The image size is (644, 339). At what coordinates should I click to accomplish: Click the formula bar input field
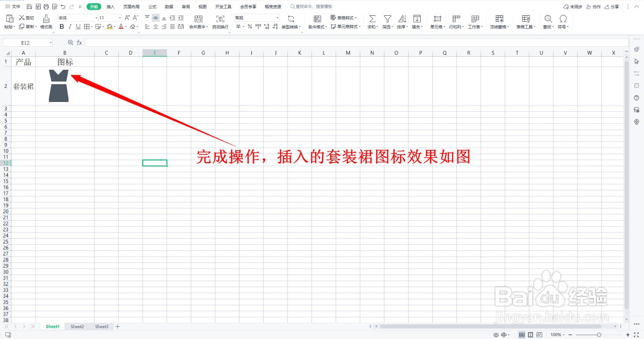tap(356, 42)
